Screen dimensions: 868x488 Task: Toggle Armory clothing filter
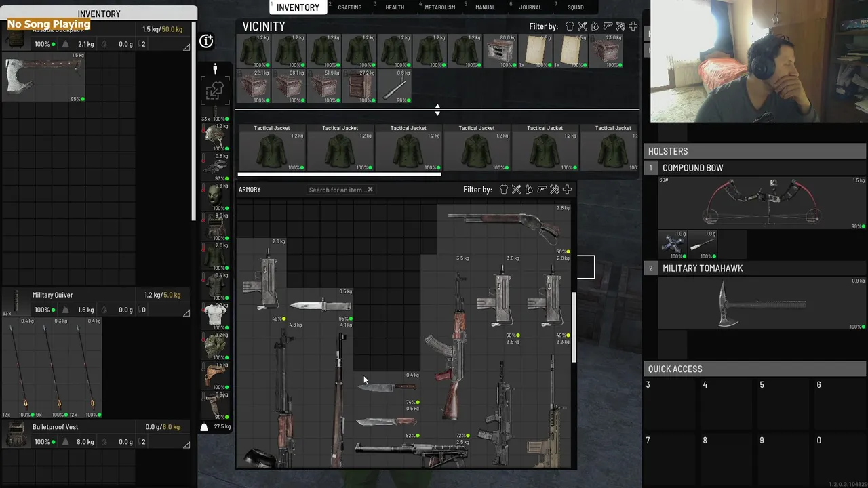504,190
